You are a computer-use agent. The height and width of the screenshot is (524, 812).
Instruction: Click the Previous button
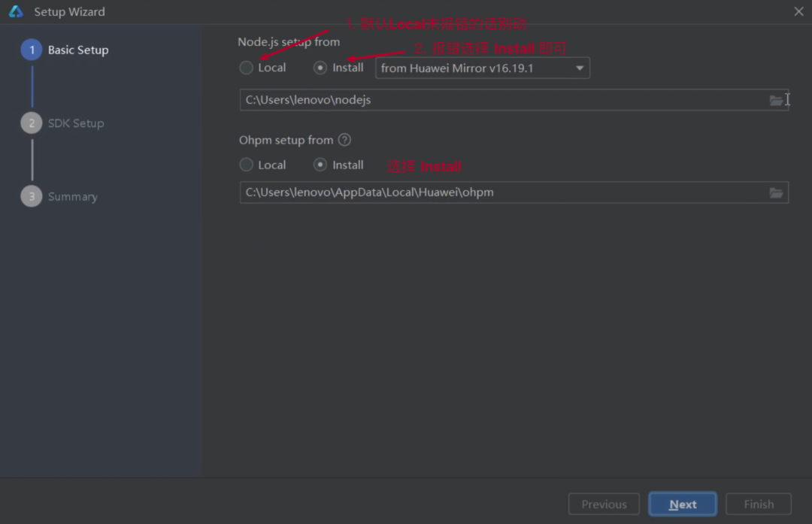[604, 504]
